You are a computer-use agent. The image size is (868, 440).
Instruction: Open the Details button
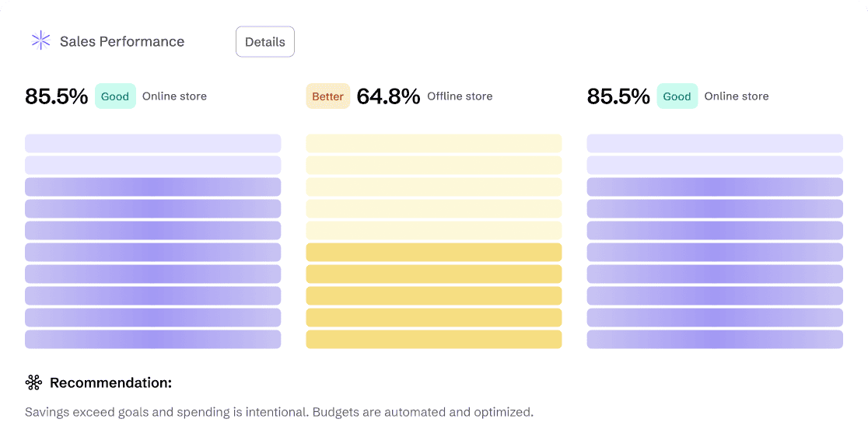coord(264,42)
